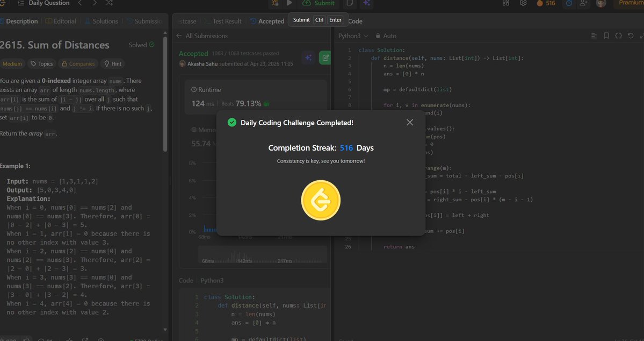
Task: Click the curly braces icon in editor
Action: pos(619,36)
